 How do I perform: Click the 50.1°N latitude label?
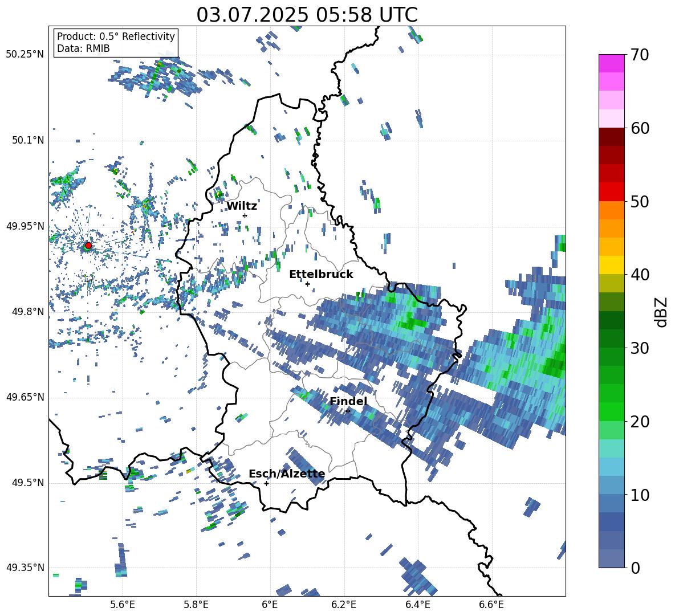point(27,140)
